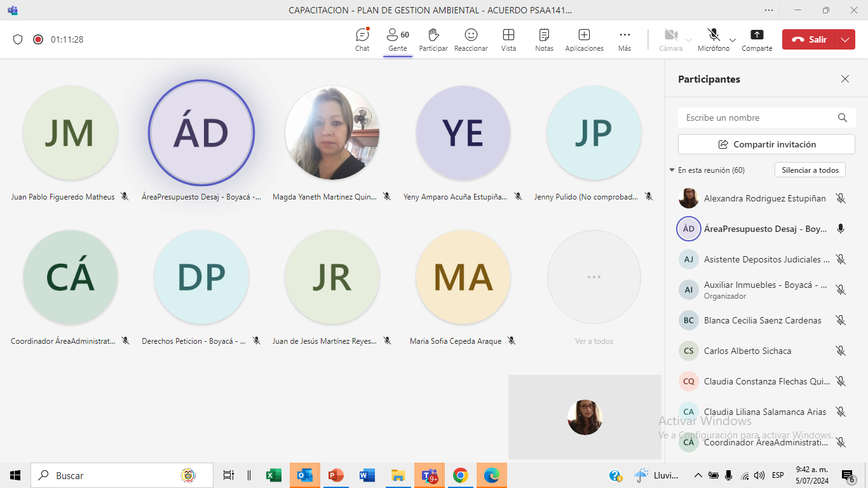Click muted mic icon for Claudia Constanza Flechas
This screenshot has height=488, width=868.
click(x=841, y=381)
